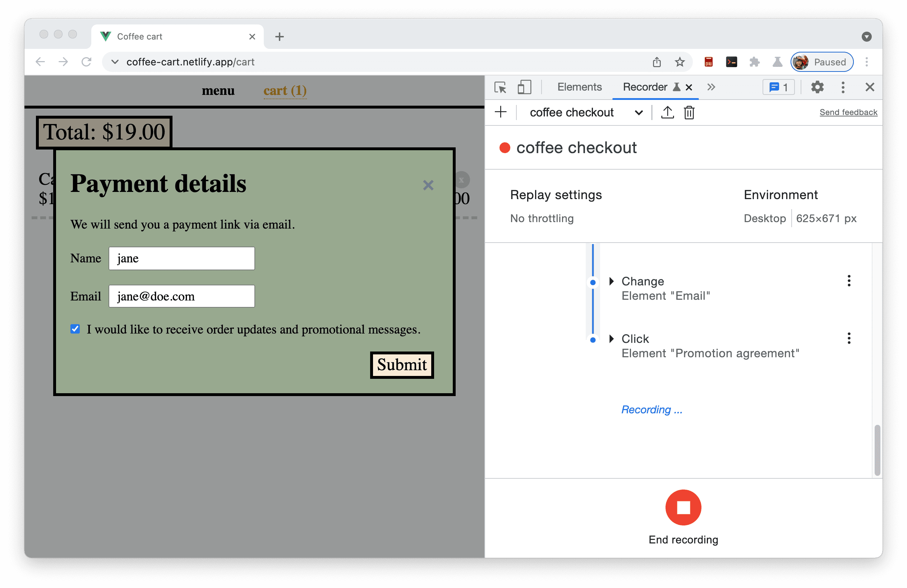
Task: Click the more options icon for Click step
Action: coord(849,339)
